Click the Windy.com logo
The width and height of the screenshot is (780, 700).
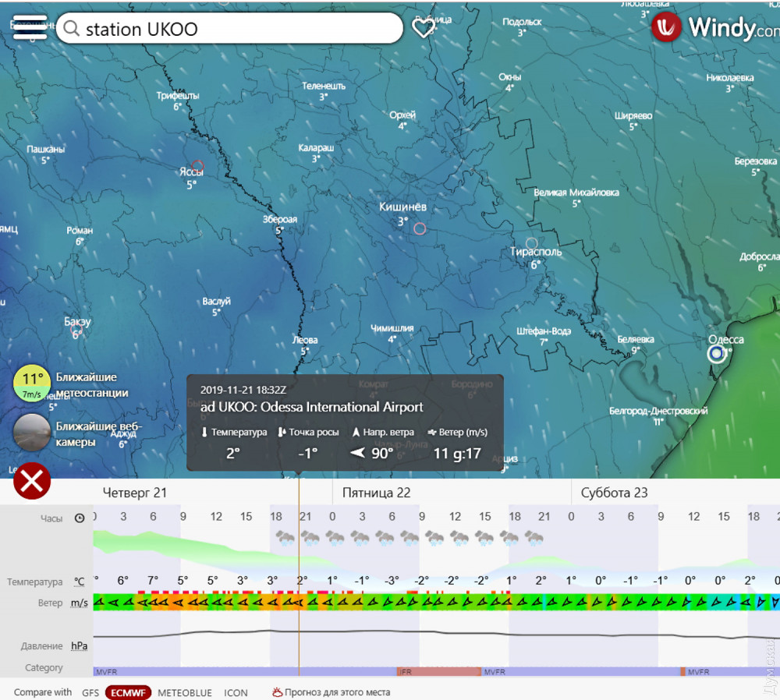click(714, 28)
